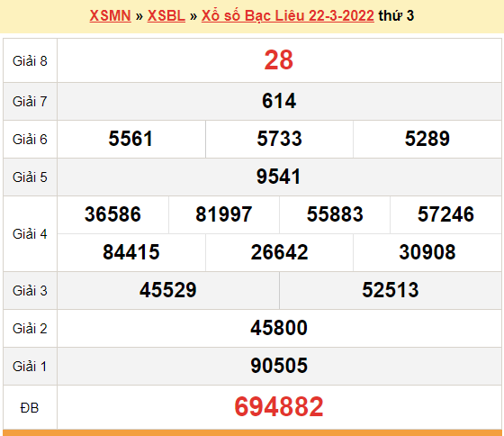Screen dimensions: 504x436
Task: Click the Giải 4 number 55883
Action: click(335, 214)
